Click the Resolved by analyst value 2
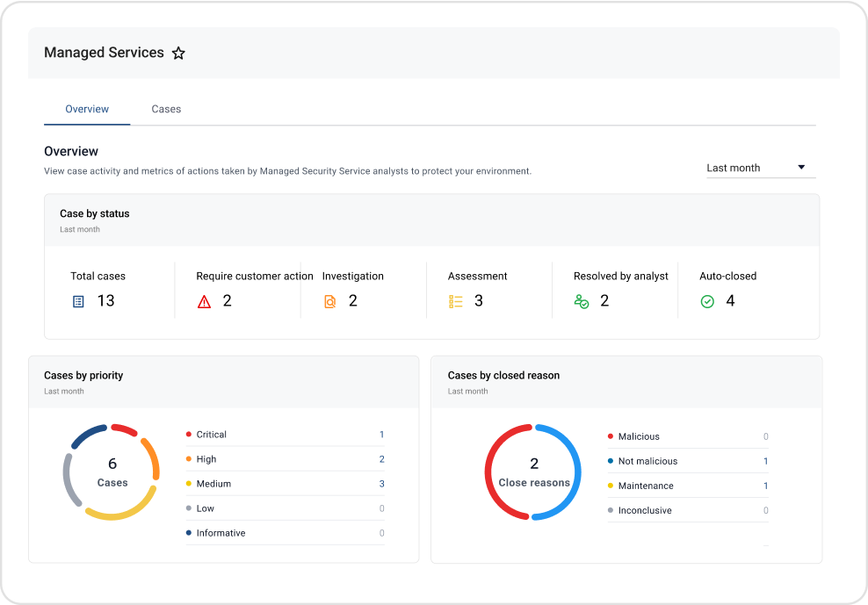The width and height of the screenshot is (868, 605). pyautogui.click(x=604, y=301)
